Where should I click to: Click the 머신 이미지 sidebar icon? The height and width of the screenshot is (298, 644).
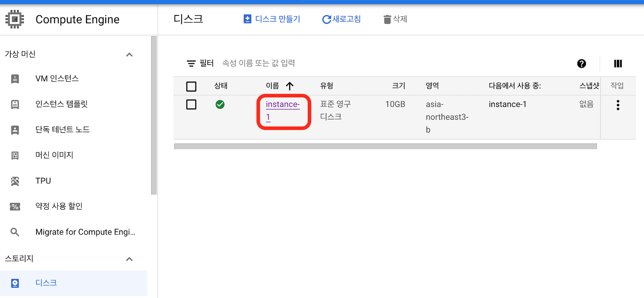(15, 155)
